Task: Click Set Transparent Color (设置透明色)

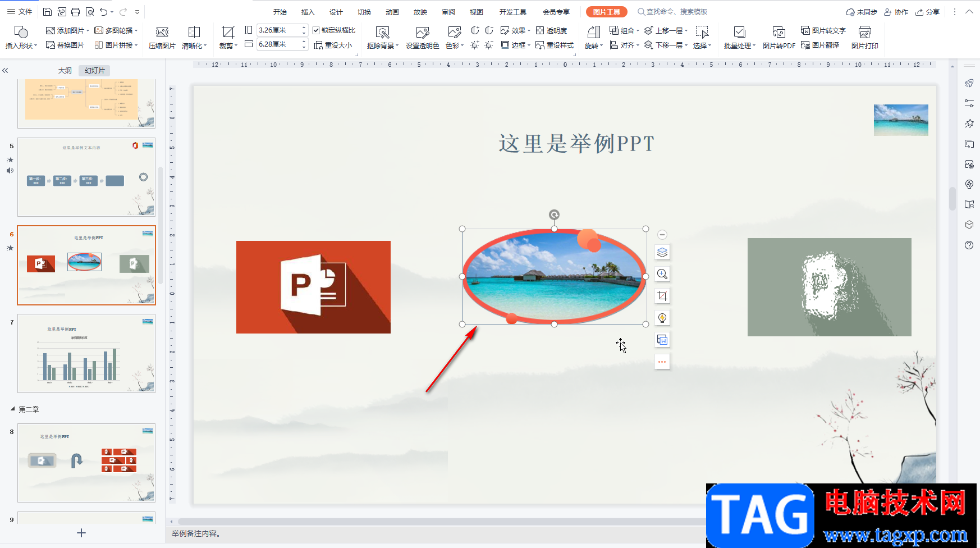Action: (422, 38)
